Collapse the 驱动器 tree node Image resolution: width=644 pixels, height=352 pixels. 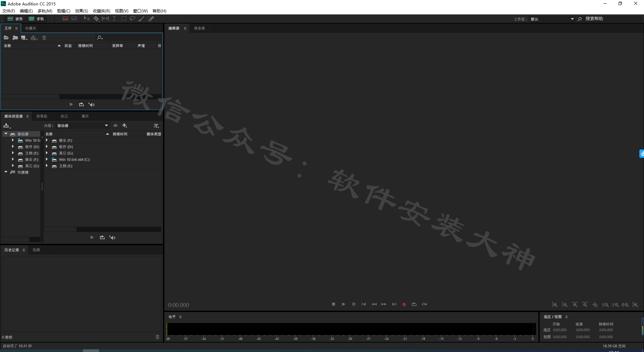pos(6,134)
